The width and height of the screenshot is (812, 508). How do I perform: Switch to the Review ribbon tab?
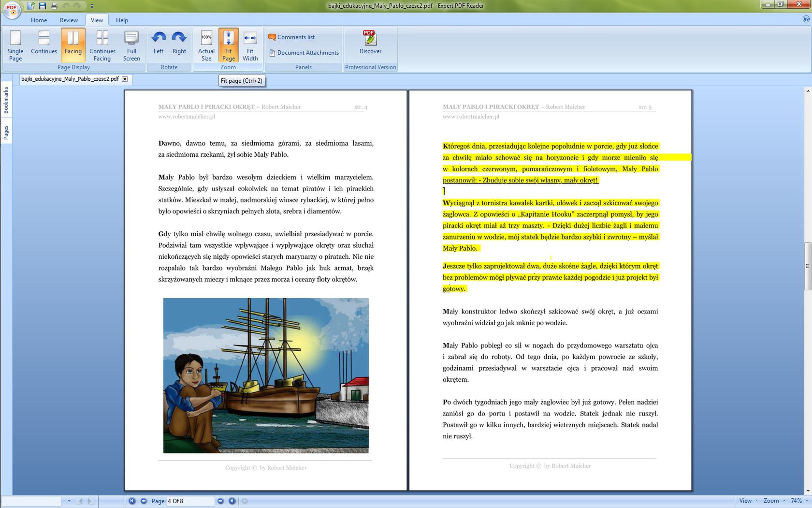pos(69,20)
